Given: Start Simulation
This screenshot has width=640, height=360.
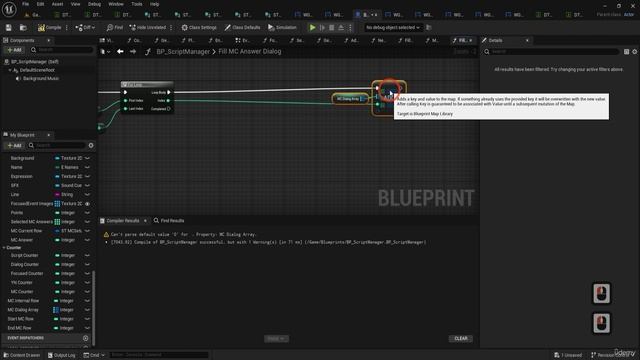Looking at the screenshot, I should click(x=282, y=27).
